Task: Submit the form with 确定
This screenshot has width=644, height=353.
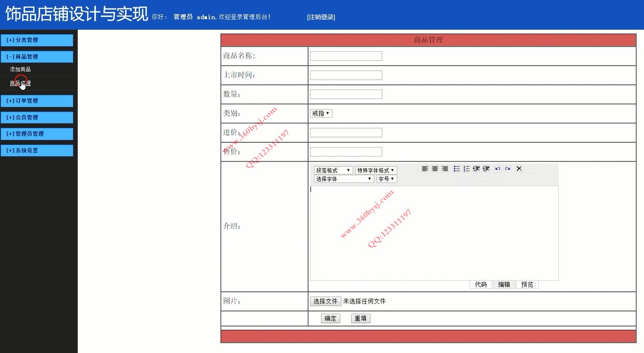Action: pos(330,319)
